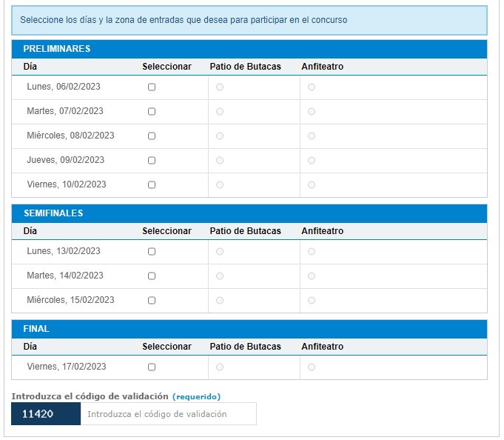Check the Miércoles 15/02/2023 select box
The width and height of the screenshot is (504, 440).
coord(152,301)
